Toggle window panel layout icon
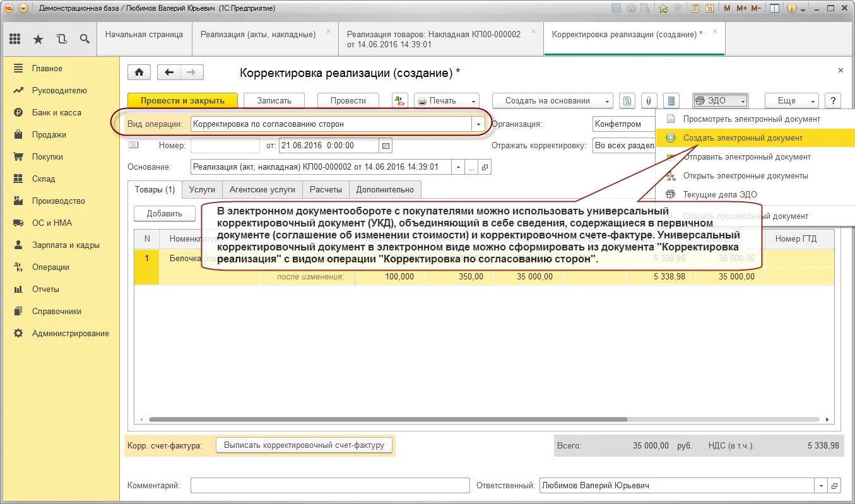 (774, 9)
